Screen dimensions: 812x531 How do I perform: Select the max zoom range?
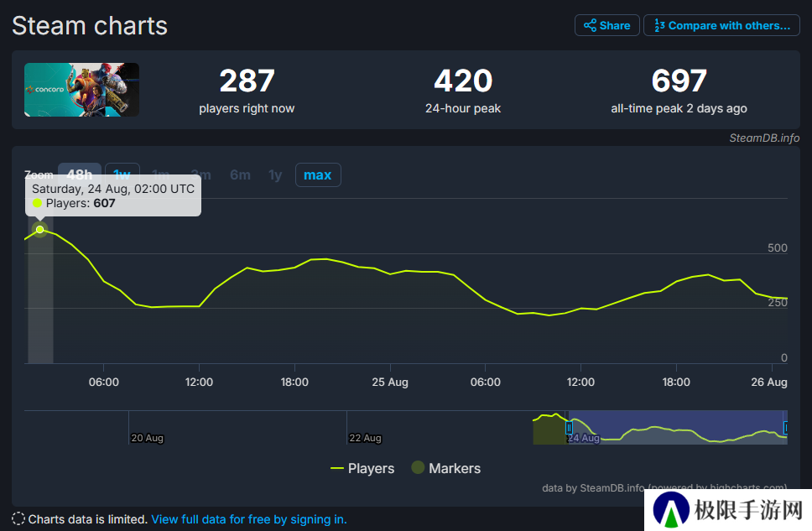(x=317, y=175)
